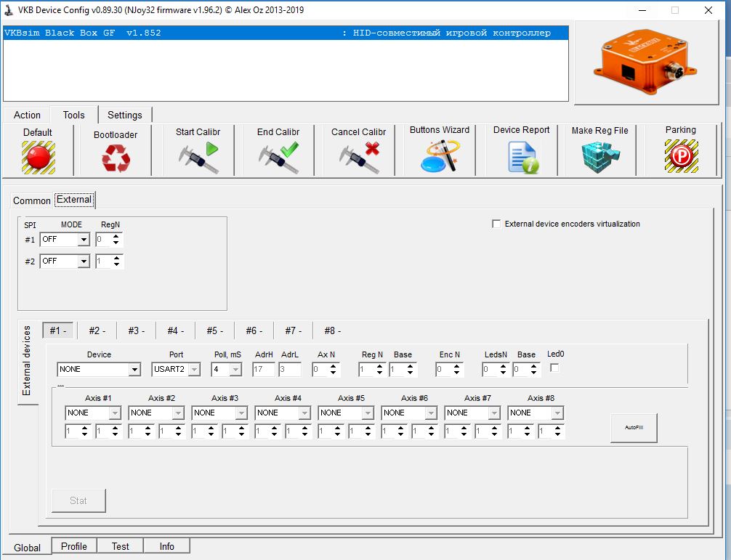Click the AdrL input field
This screenshot has height=560, width=731.
tap(289, 370)
